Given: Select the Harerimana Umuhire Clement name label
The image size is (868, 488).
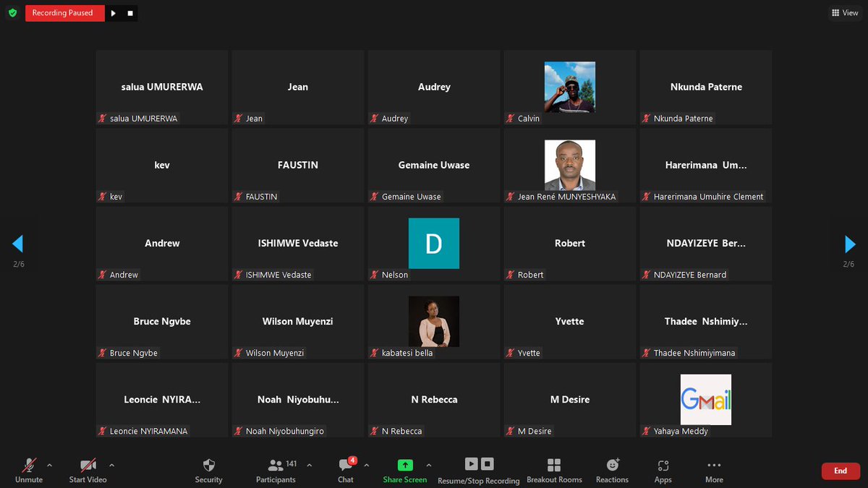Looking at the screenshot, I should [x=708, y=197].
